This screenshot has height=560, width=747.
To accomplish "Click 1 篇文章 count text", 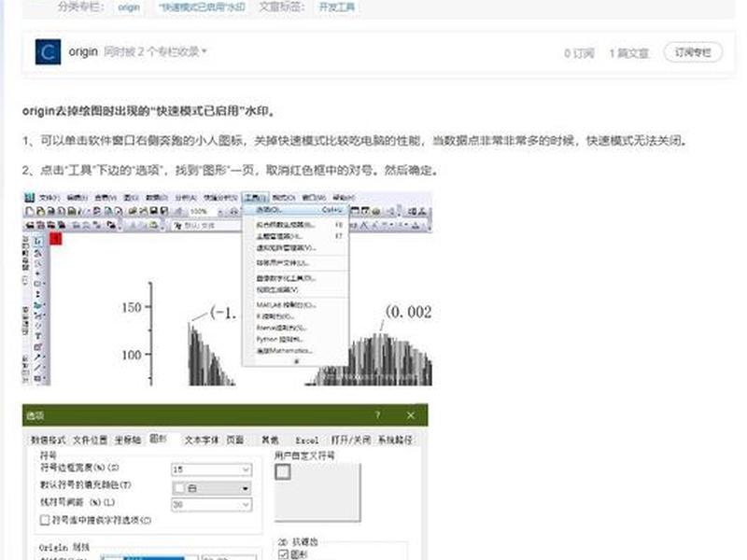I will (628, 53).
